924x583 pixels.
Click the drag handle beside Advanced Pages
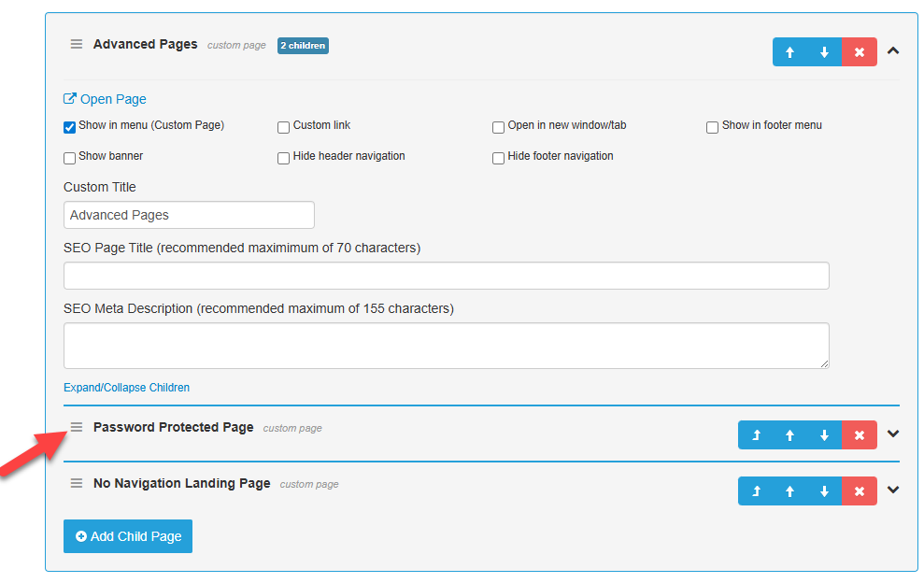point(77,44)
